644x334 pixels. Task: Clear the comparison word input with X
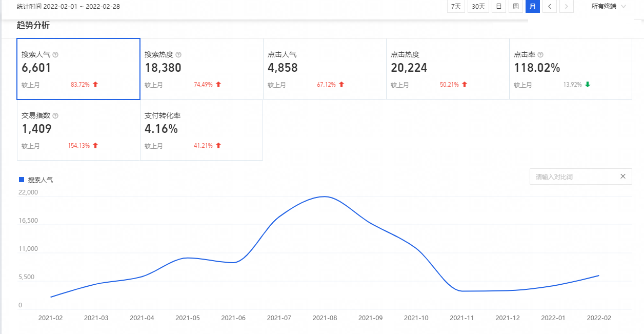623,176
